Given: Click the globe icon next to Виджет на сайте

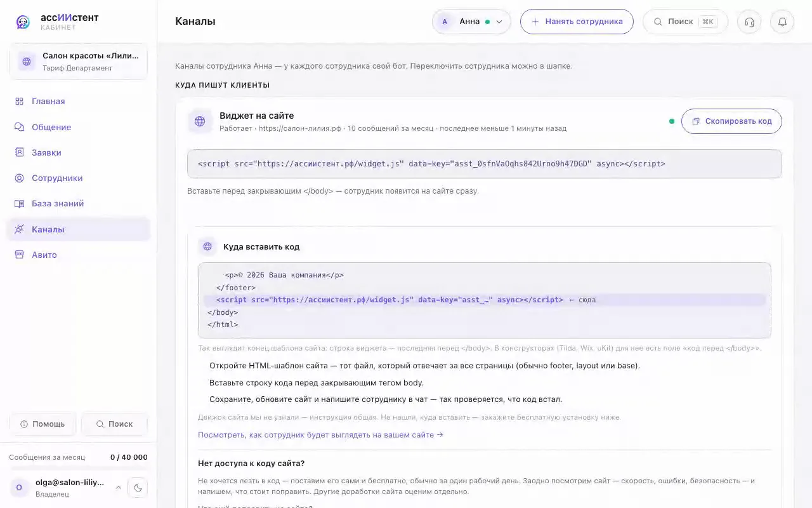Looking at the screenshot, I should pyautogui.click(x=200, y=121).
